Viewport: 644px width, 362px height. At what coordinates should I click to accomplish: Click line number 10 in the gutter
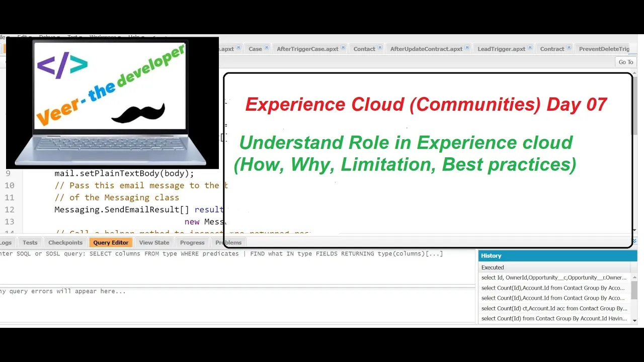10,186
